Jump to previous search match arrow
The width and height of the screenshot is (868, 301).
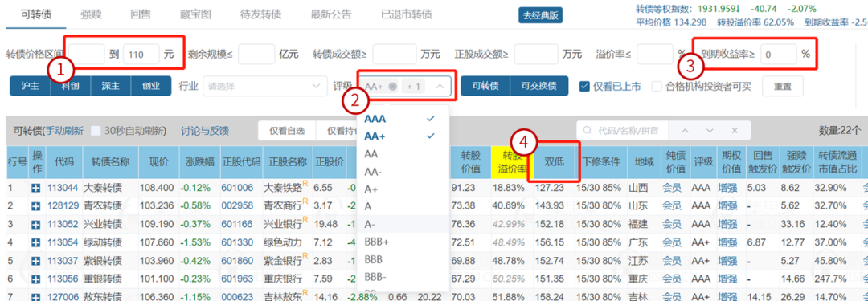coord(685,131)
